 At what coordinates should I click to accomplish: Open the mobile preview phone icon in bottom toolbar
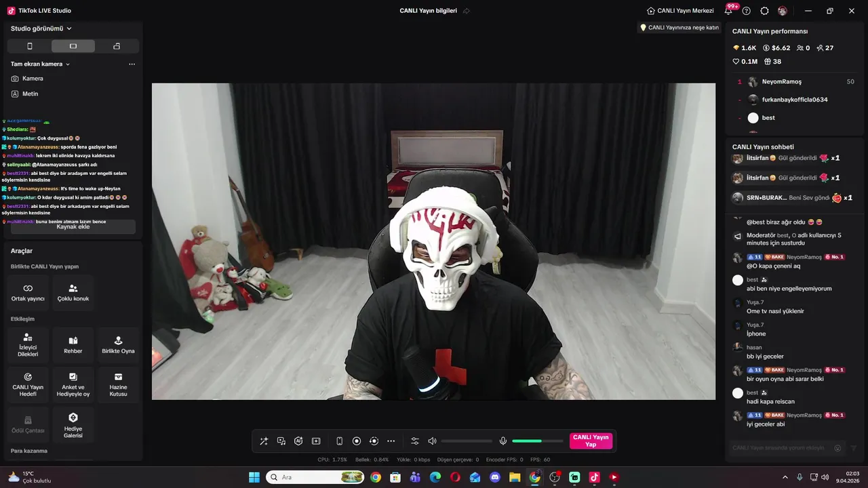pyautogui.click(x=339, y=441)
